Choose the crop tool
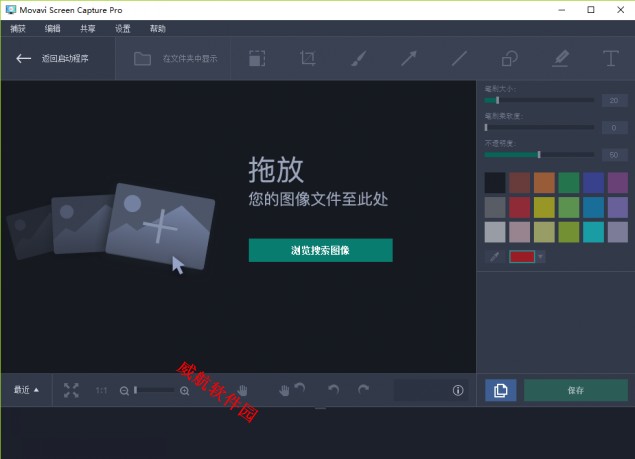Image resolution: width=635 pixels, height=459 pixels. coord(308,58)
